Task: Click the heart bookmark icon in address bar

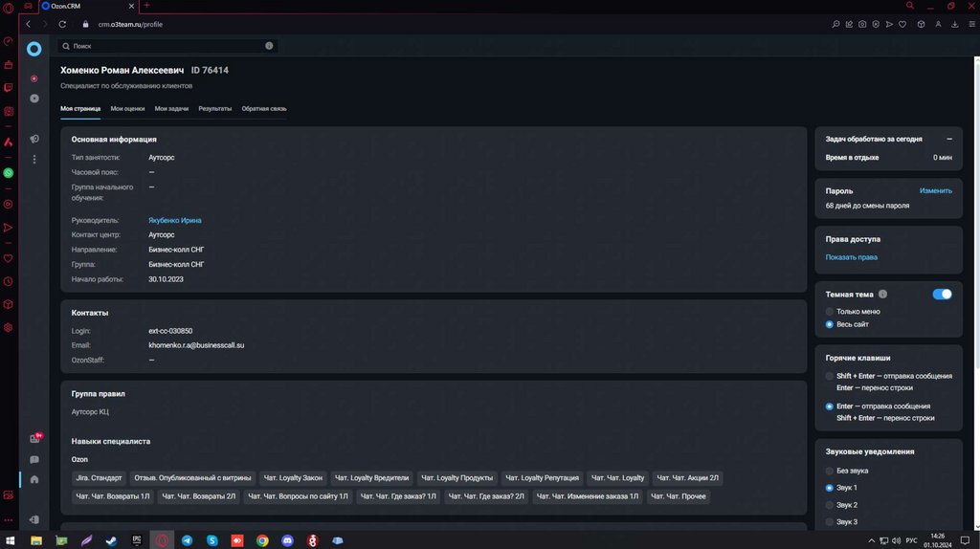Action: 902,24
